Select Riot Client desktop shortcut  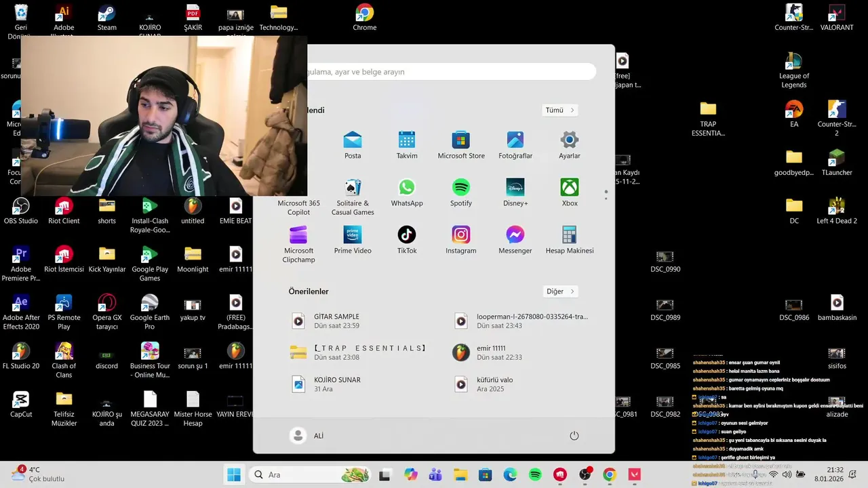click(x=64, y=211)
